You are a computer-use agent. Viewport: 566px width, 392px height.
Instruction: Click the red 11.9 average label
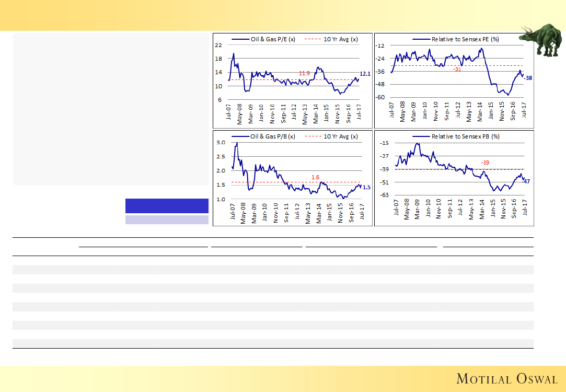tap(304, 74)
